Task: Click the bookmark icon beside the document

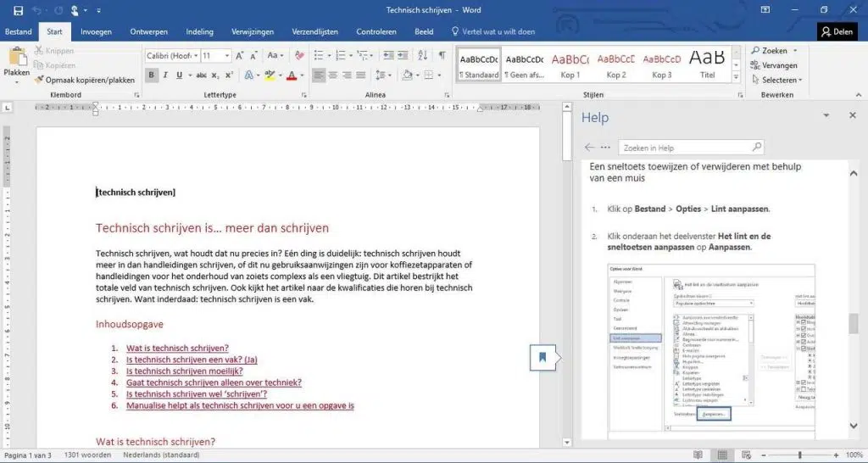Action: (542, 357)
